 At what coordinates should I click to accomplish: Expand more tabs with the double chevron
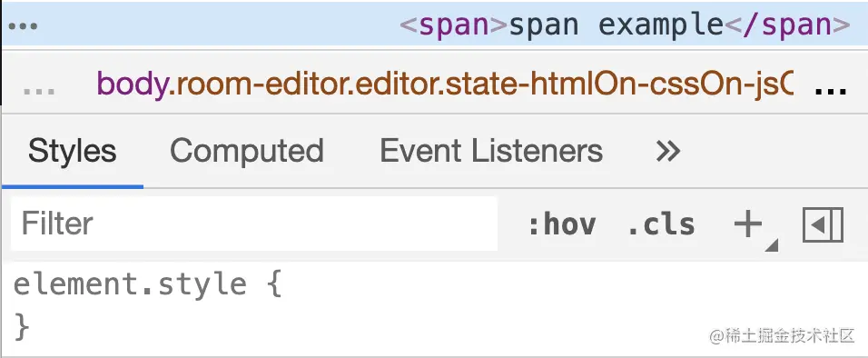(x=667, y=151)
